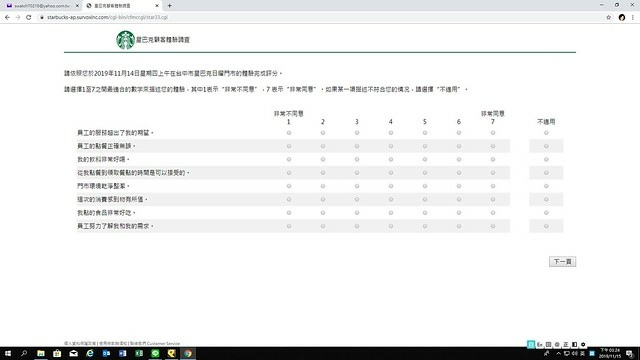
Task: Rate 員工努力了解我和我的需求 as 7
Action: [493, 226]
